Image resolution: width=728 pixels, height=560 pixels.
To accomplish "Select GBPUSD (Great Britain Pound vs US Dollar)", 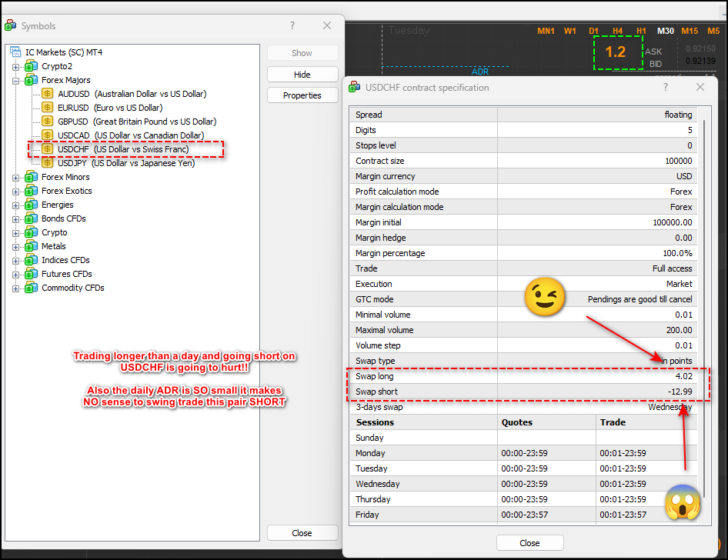I will pos(137,122).
